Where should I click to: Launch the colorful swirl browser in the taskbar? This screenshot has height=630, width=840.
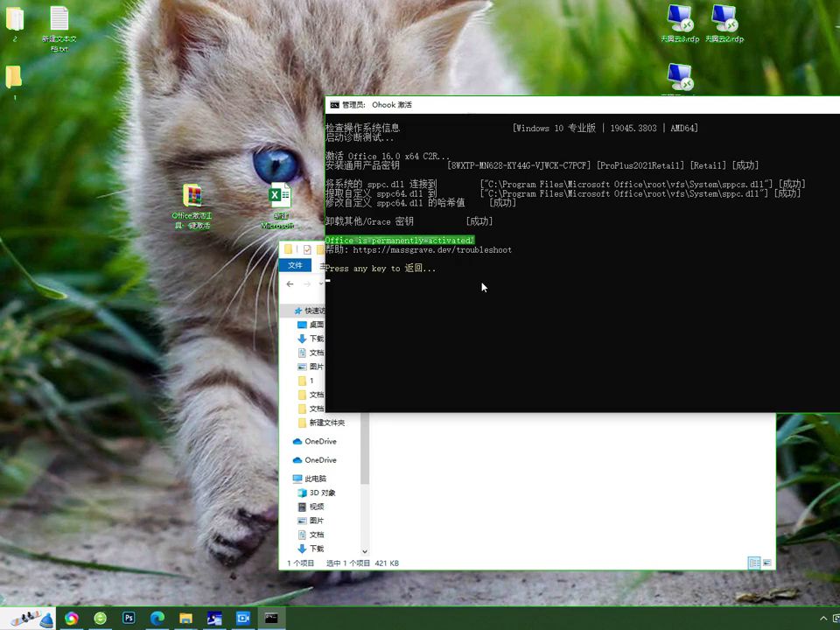click(x=71, y=619)
